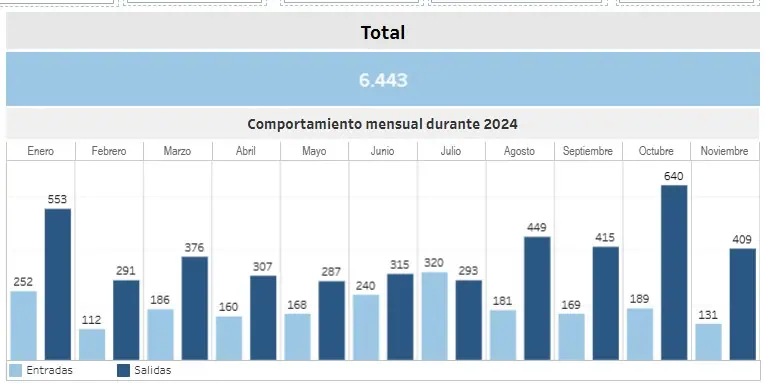Click the Salidas dark blue legend swatch
This screenshot has height=383, width=766.
124,370
